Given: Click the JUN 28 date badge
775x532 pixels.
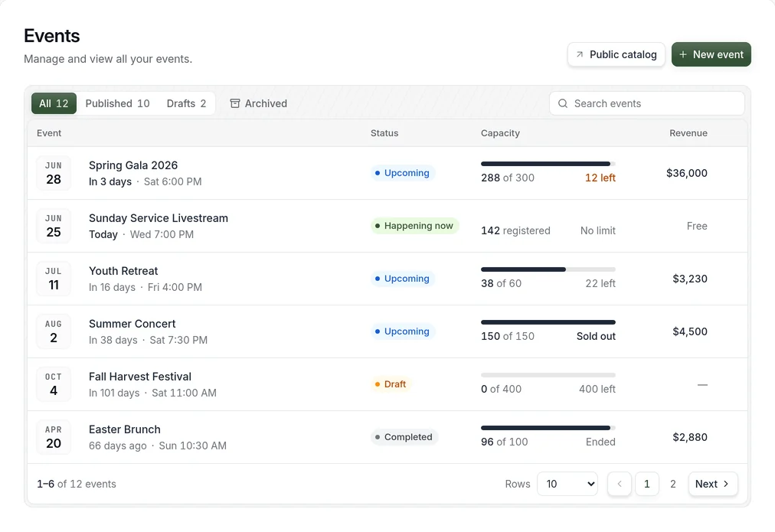Looking at the screenshot, I should (54, 173).
